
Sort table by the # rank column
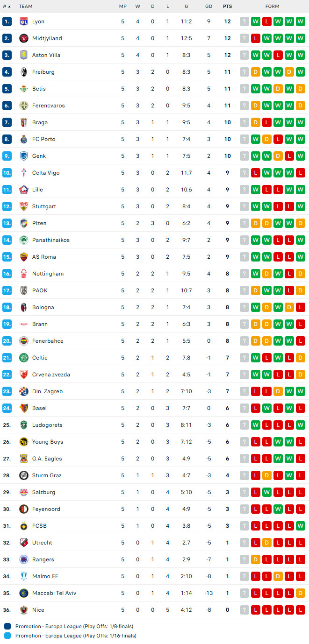[x=7, y=7]
